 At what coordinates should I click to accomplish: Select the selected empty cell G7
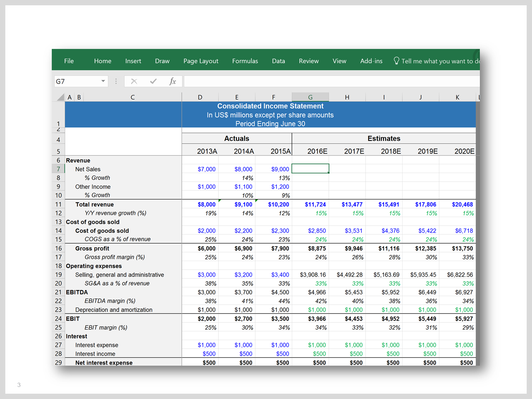tap(310, 168)
